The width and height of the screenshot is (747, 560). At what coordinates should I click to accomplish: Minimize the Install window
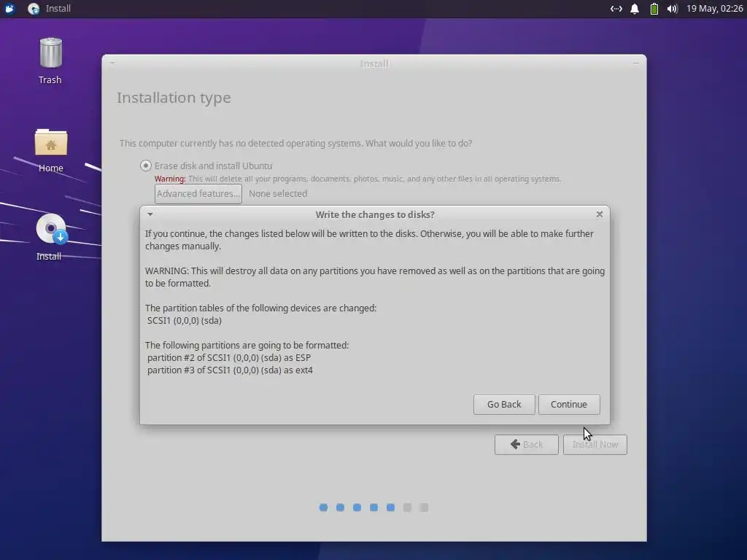coord(636,63)
